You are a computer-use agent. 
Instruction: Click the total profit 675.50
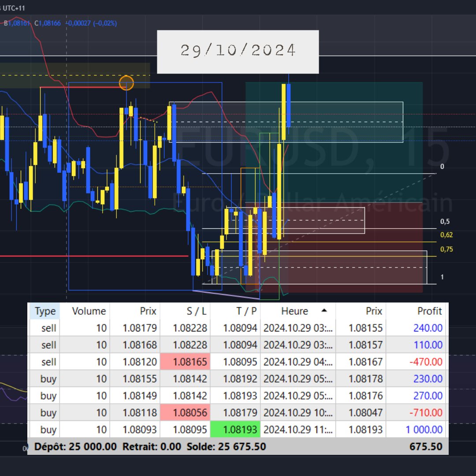[x=426, y=446]
